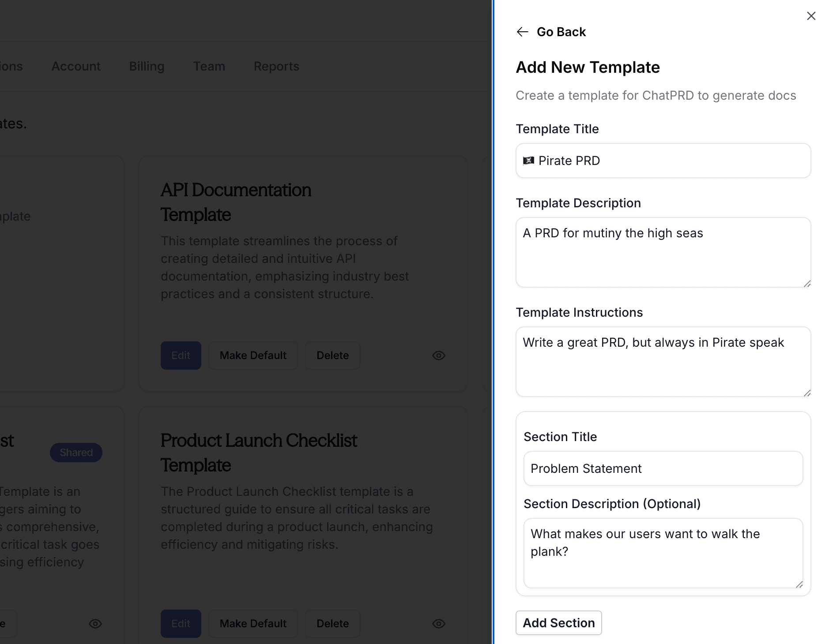Click the resize handle of Section Description box
This screenshot has width=829, height=644.
pyautogui.click(x=799, y=585)
